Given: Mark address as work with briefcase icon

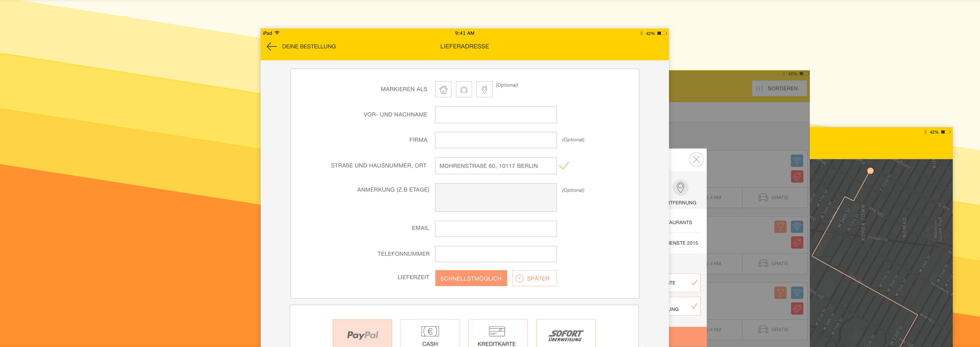Looking at the screenshot, I should point(464,89).
